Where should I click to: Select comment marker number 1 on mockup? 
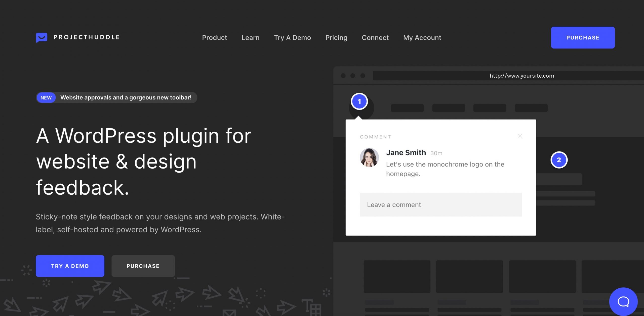click(x=359, y=101)
